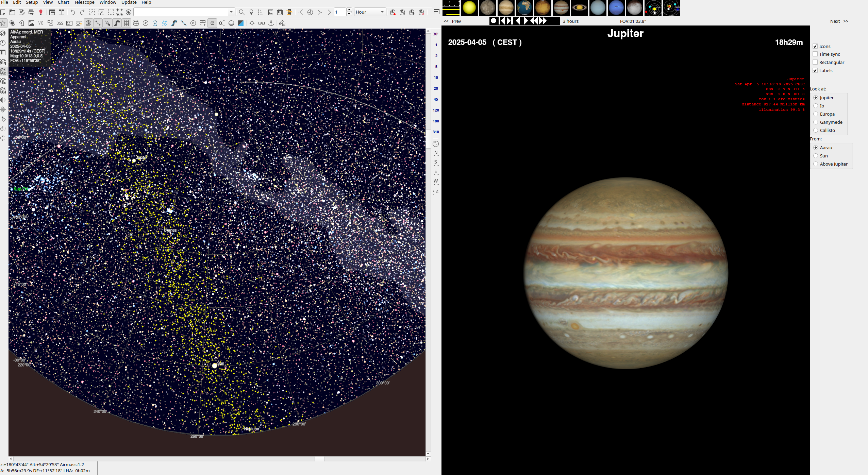Click the print chart icon
The image size is (868, 475).
pos(31,12)
